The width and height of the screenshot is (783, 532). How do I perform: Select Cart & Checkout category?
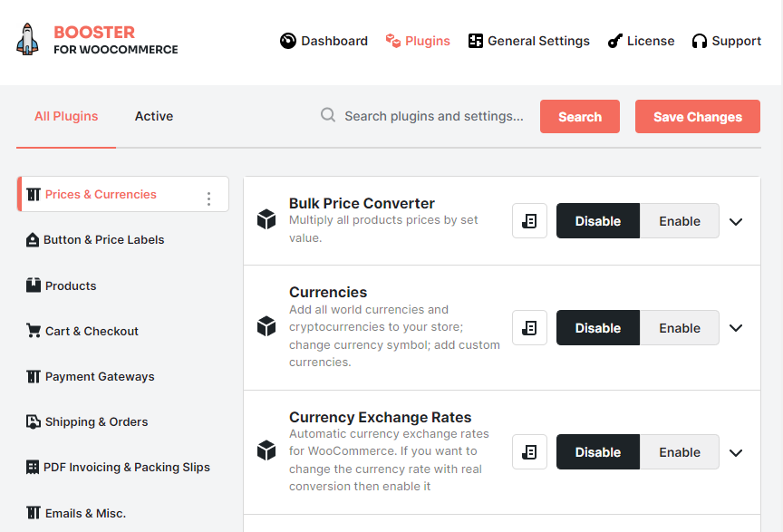tap(82, 331)
